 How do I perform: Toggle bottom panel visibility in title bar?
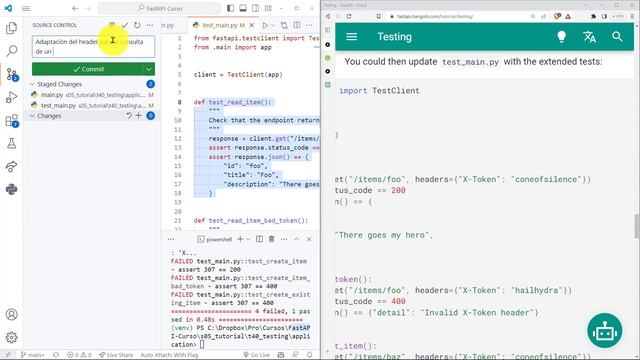[x=243, y=8]
